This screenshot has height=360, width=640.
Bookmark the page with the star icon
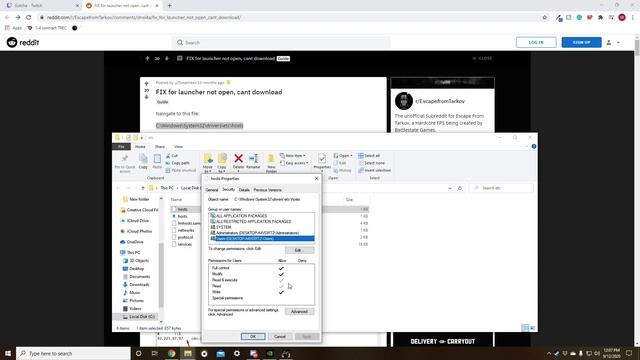(544, 18)
